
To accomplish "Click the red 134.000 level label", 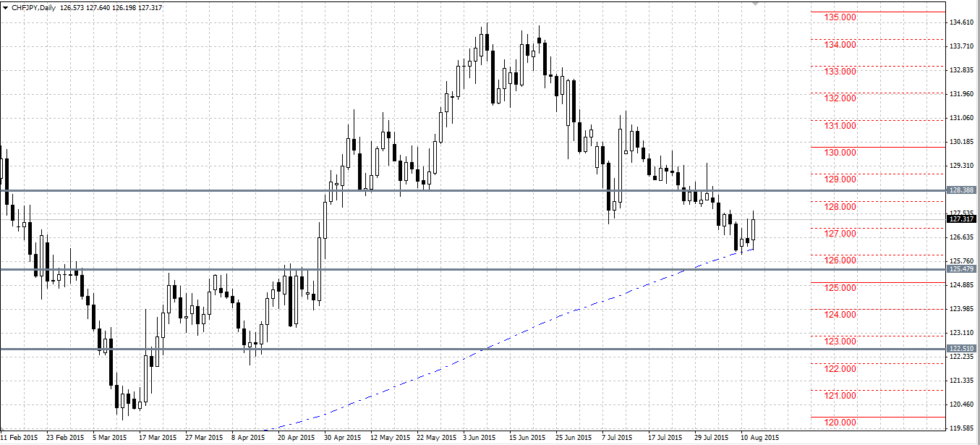I will click(842, 44).
